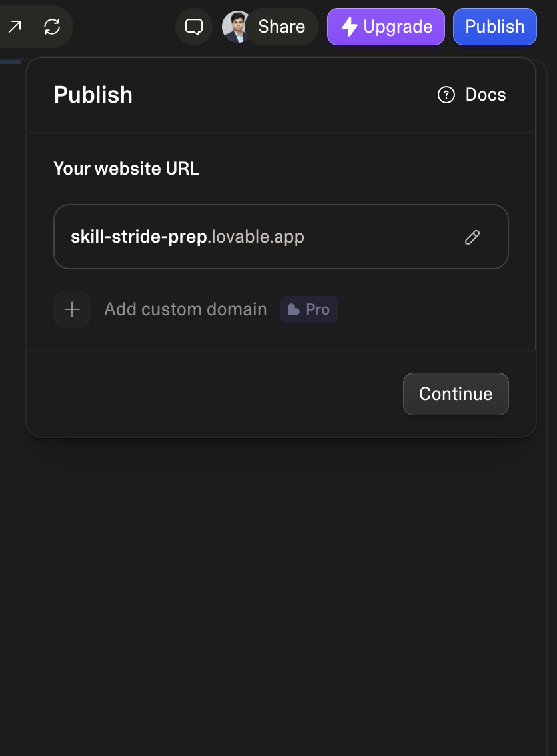The height and width of the screenshot is (756, 557).
Task: Click the Lovable logo icon inside Pro badge
Action: coord(294,309)
